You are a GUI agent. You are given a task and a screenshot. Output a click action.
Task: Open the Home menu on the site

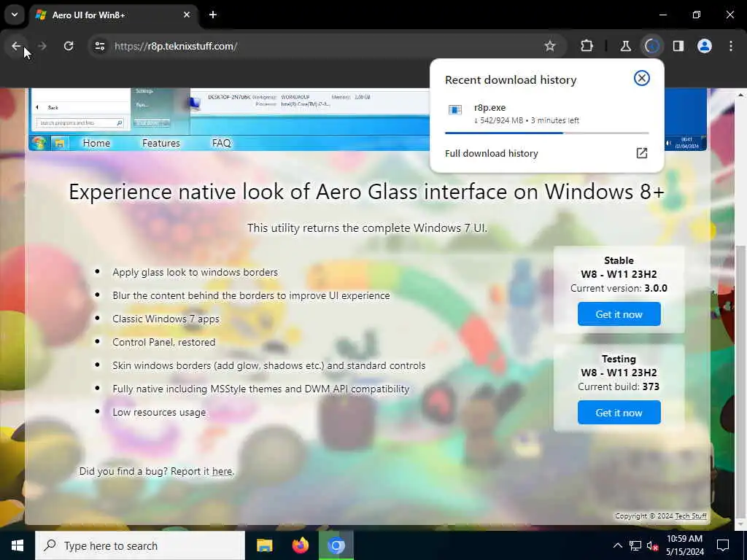tap(96, 143)
